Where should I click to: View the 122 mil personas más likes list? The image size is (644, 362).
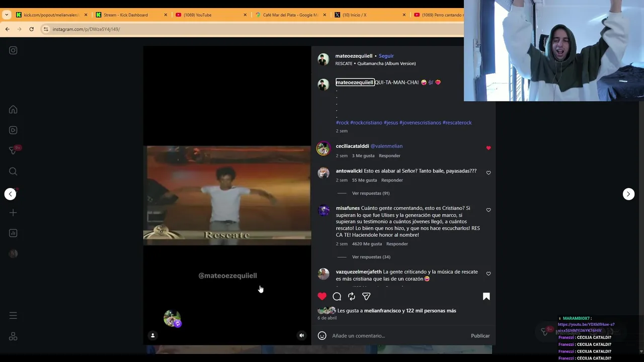pyautogui.click(x=431, y=311)
